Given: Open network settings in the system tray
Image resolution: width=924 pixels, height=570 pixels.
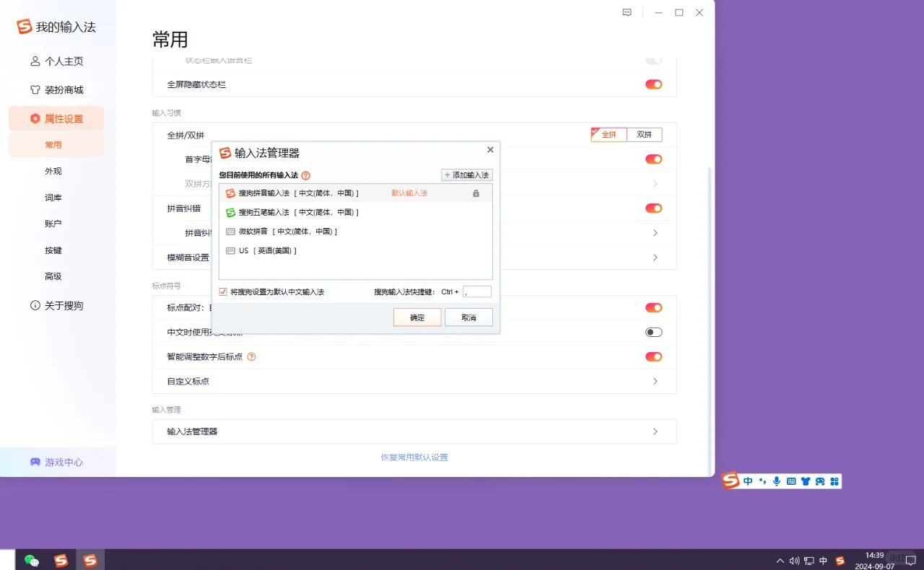Looking at the screenshot, I should click(x=808, y=561).
